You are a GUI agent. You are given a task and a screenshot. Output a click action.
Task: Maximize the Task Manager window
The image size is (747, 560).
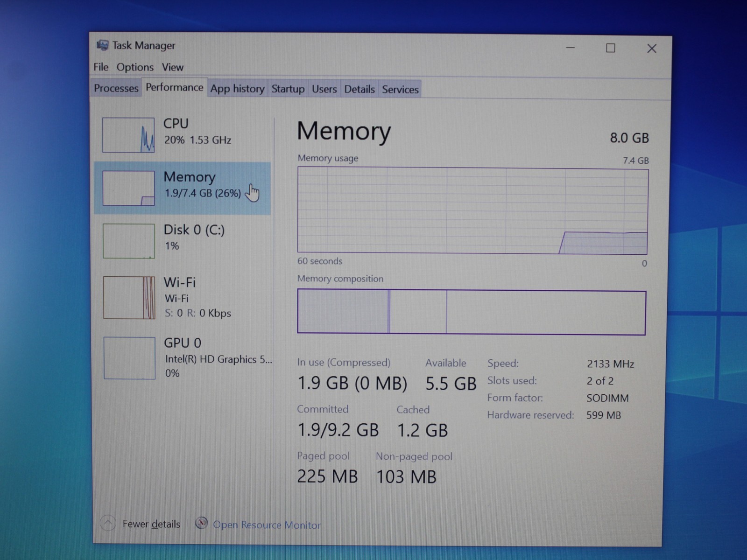click(610, 48)
